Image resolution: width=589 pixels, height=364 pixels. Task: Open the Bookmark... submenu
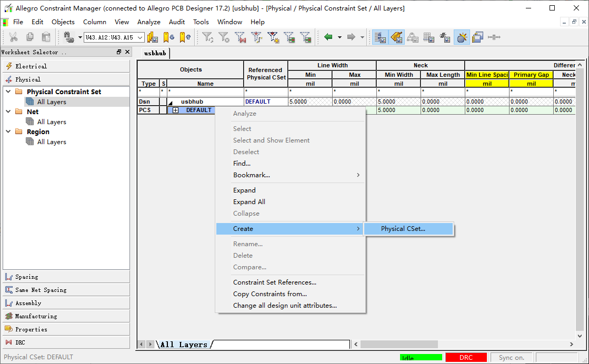[291, 175]
